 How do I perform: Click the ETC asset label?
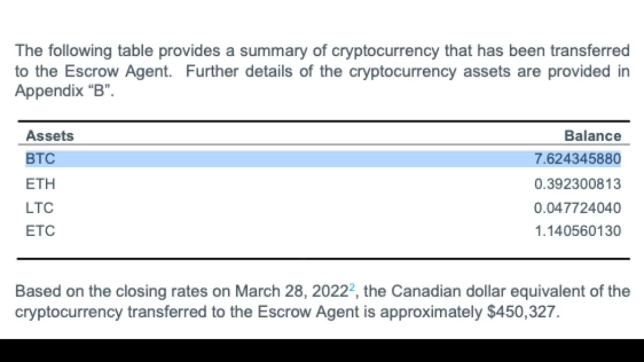pos(40,231)
